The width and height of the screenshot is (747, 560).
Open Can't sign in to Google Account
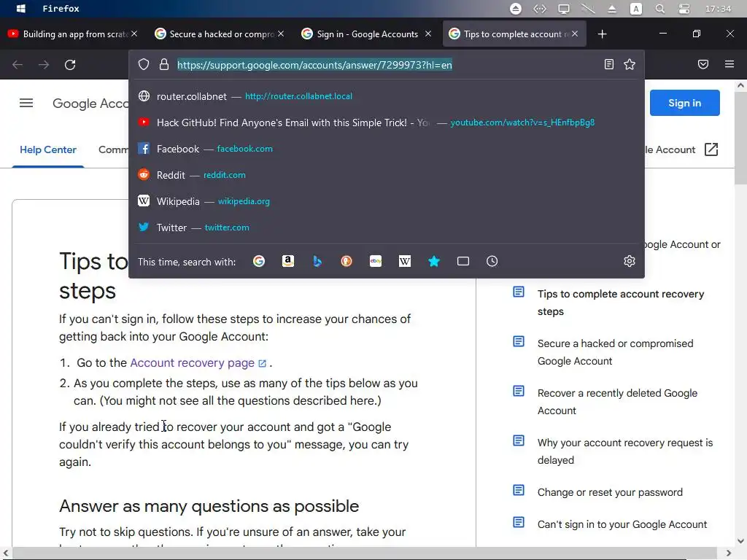point(622,524)
